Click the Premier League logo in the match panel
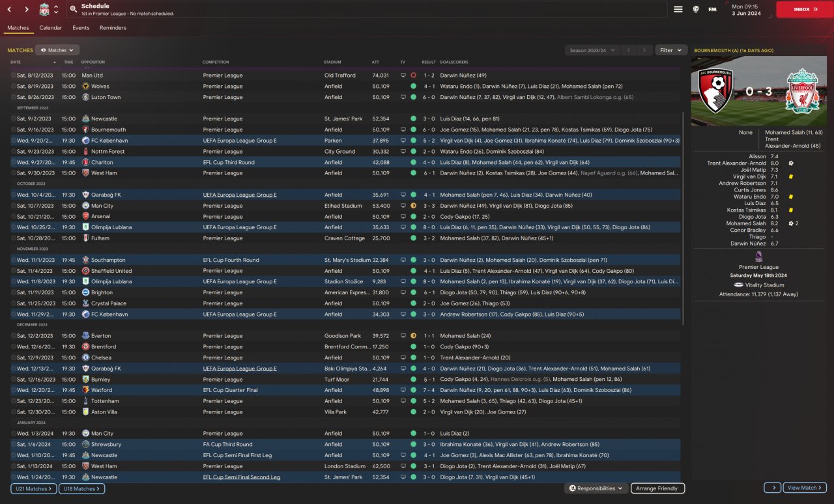 coord(759,256)
